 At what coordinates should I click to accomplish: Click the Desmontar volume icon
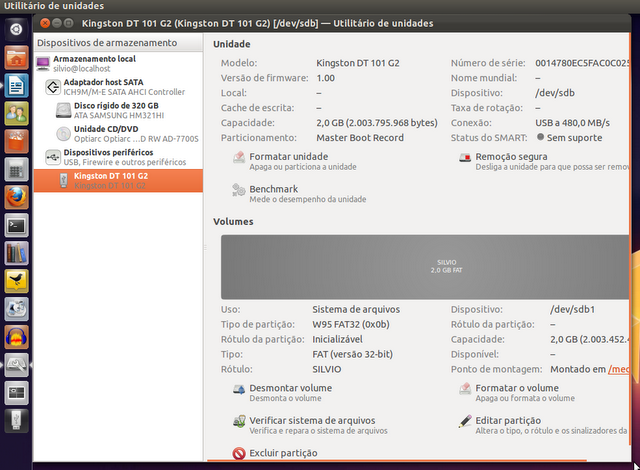pos(238,391)
